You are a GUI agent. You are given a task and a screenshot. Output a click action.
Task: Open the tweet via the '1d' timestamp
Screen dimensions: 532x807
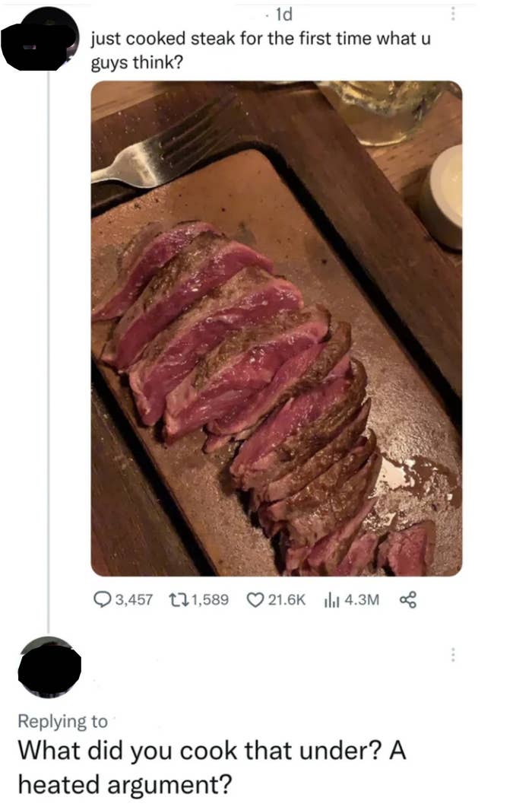coord(285,14)
